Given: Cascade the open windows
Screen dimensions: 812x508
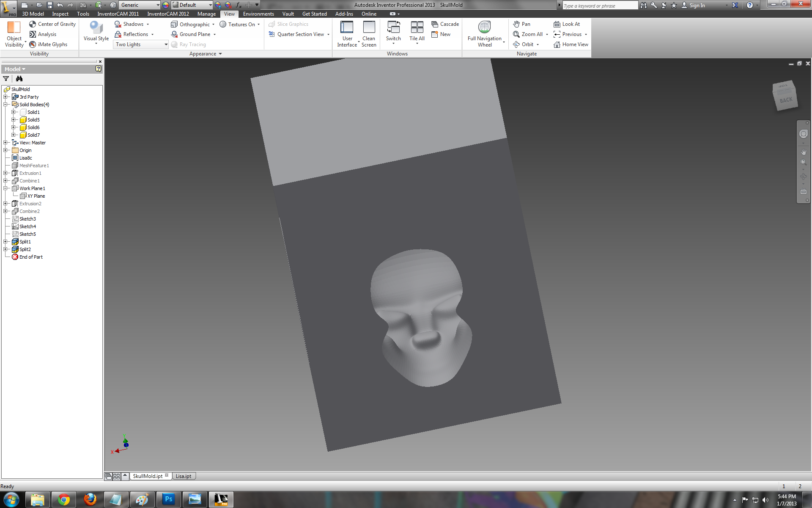Looking at the screenshot, I should coord(445,24).
